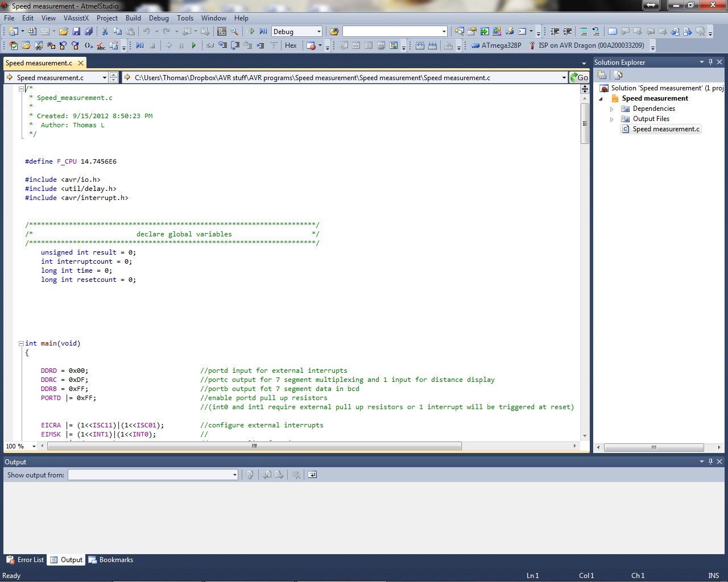Toggle the bookmark flag icon

(x=612, y=31)
